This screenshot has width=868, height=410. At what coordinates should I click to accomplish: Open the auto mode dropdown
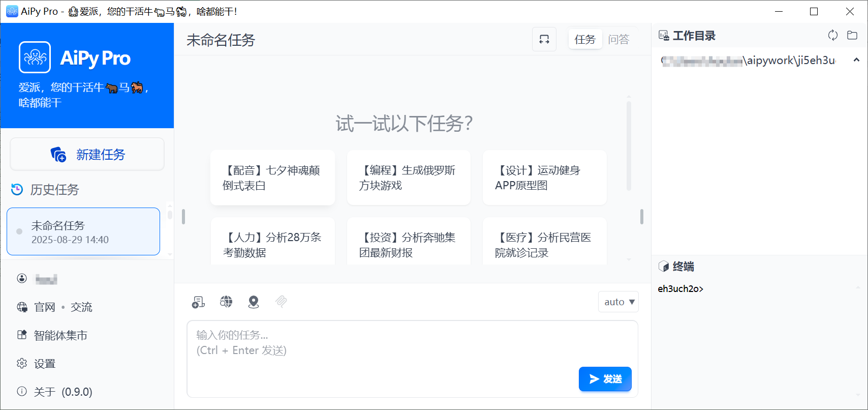click(618, 302)
